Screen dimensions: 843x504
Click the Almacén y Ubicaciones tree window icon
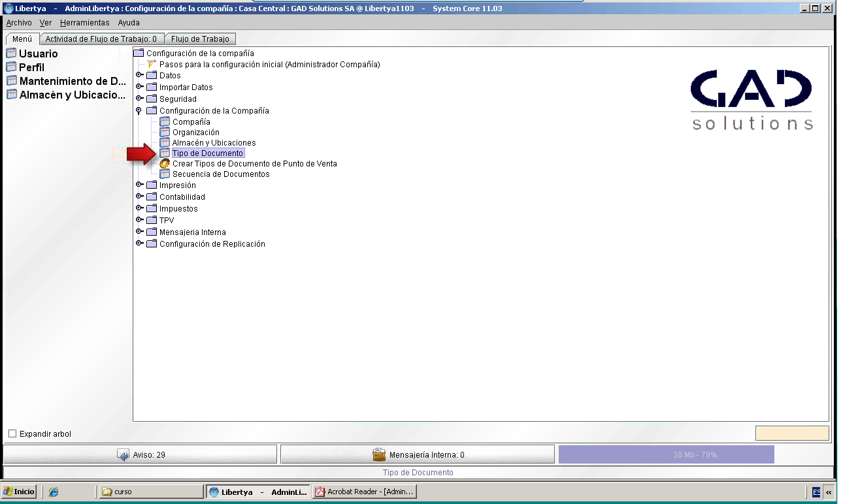click(165, 142)
